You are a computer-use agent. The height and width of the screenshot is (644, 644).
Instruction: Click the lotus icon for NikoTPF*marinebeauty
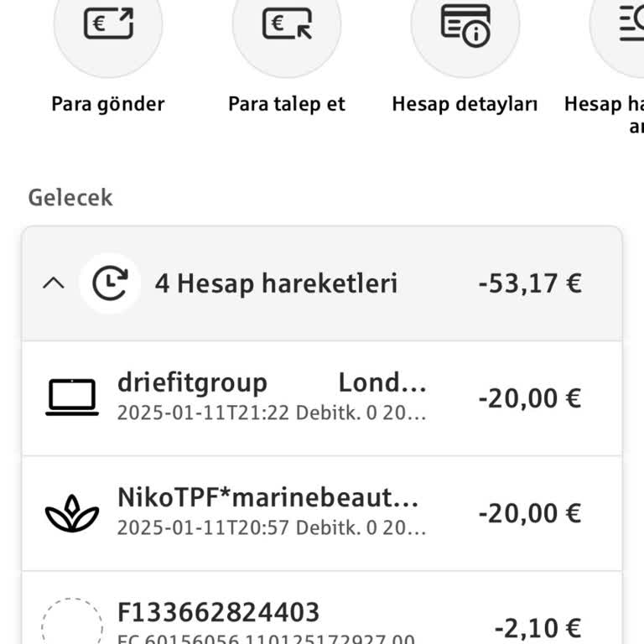coord(72,512)
